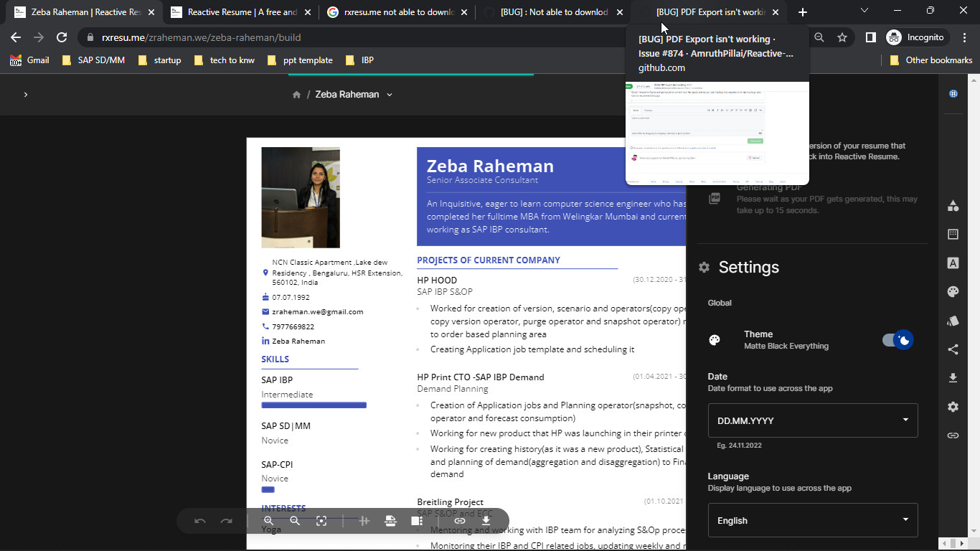Download the PDF from the bottom toolbar
Image resolution: width=980 pixels, height=551 pixels.
[486, 522]
